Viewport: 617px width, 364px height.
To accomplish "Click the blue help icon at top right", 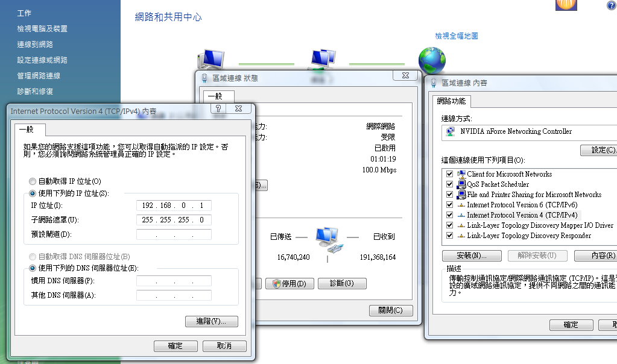I will pos(611,5).
